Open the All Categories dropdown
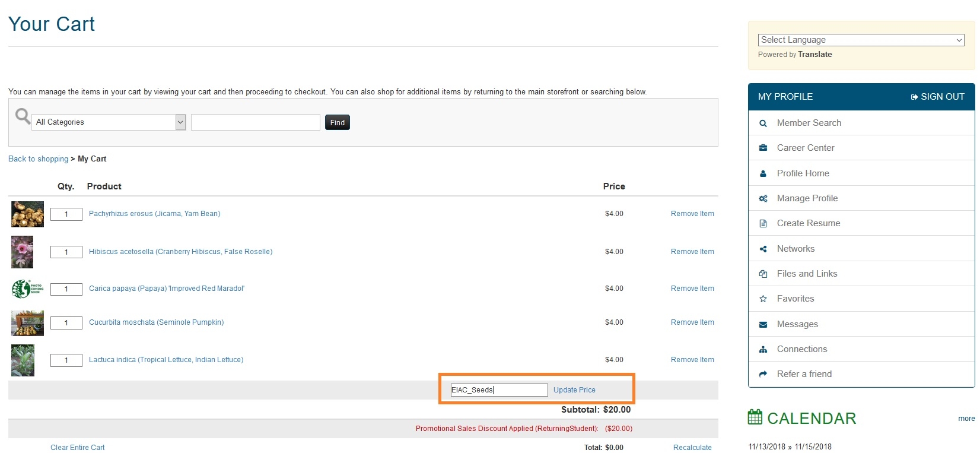This screenshot has height=453, width=980. (x=109, y=122)
